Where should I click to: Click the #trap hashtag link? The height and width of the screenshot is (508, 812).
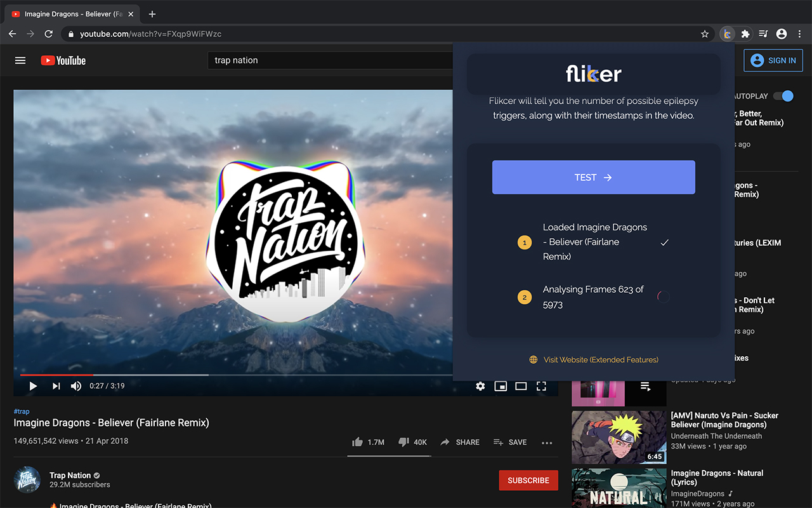22,411
